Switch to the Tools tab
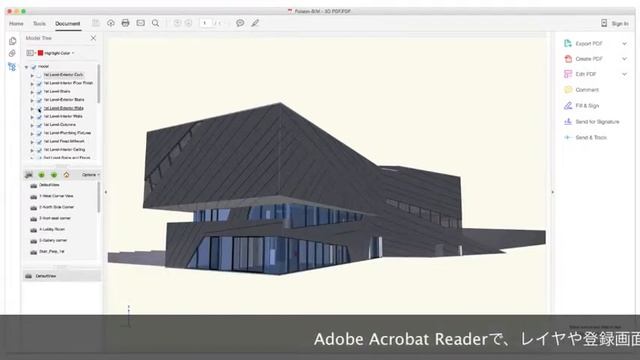Viewport: 640px width, 360px height. [39, 24]
